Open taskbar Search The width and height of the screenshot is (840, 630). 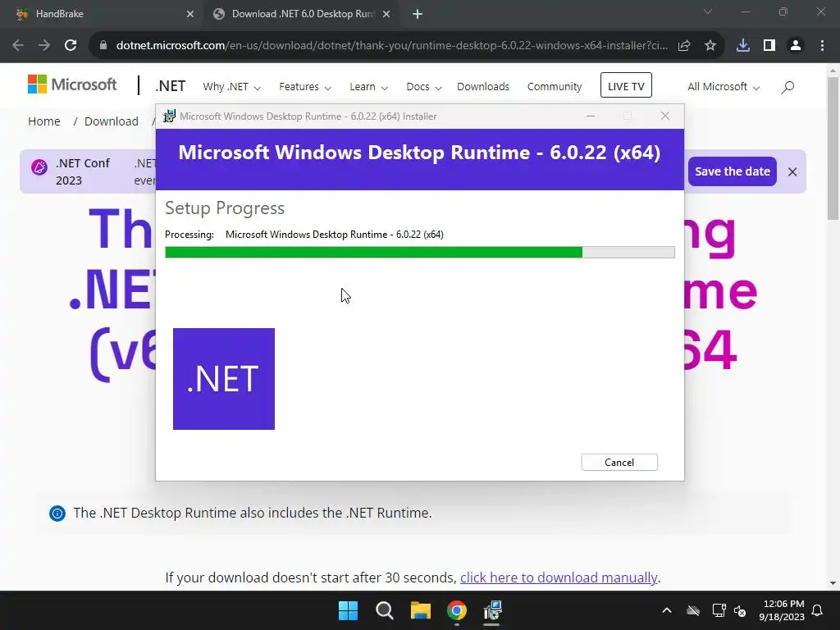pos(384,610)
